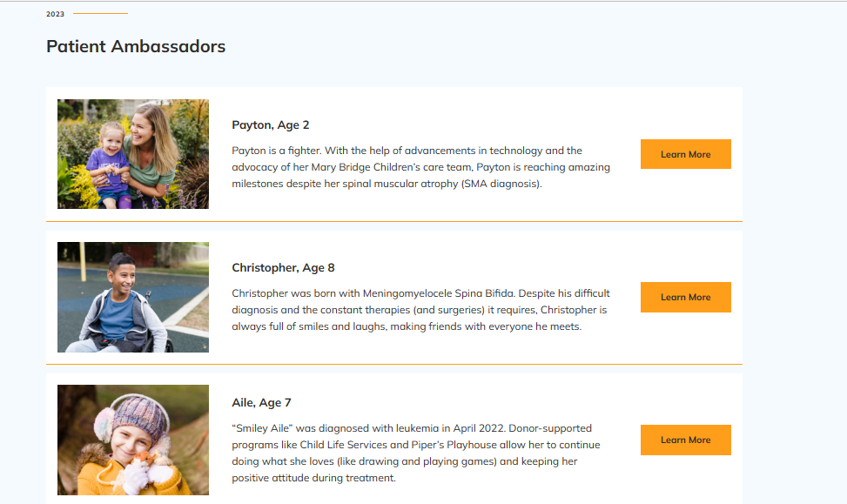Select the Learn More button for Aile
Viewport: 847px width, 504px height.
685,440
